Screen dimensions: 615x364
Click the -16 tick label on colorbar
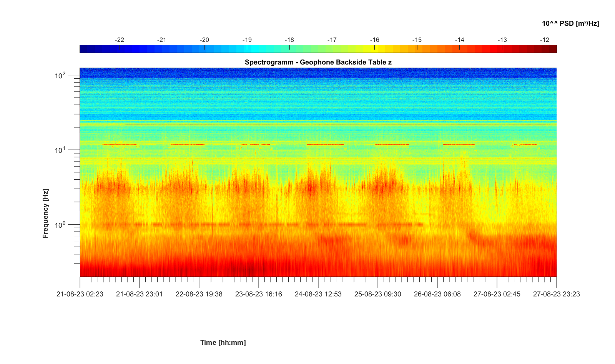[x=374, y=40]
